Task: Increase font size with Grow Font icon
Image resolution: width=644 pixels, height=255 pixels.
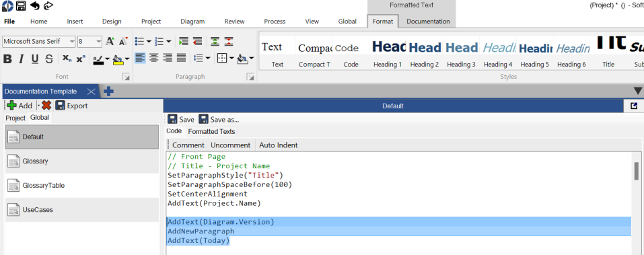Action: click(110, 41)
